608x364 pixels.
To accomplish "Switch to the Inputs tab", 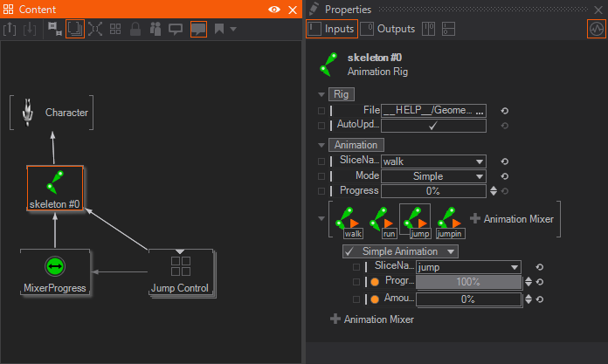I will (x=332, y=29).
